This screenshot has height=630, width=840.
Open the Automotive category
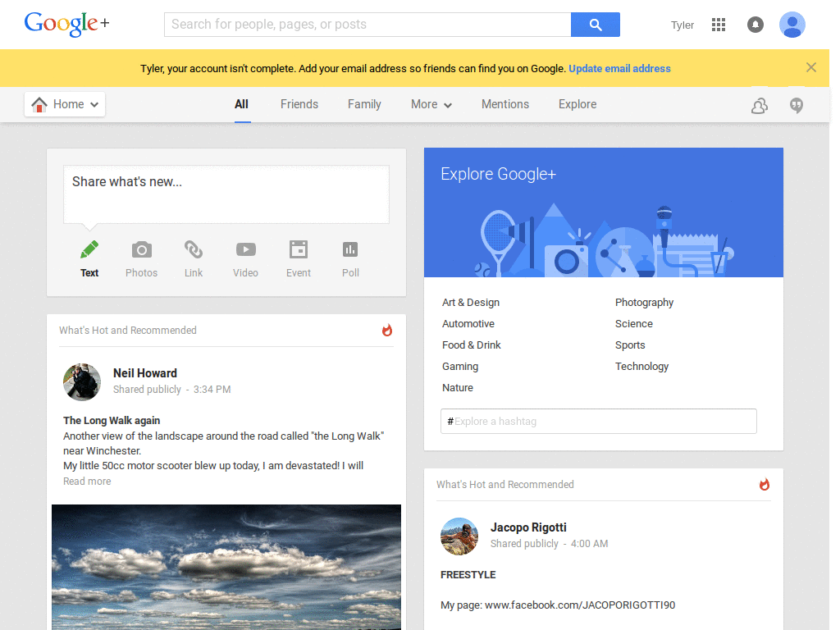tap(468, 323)
